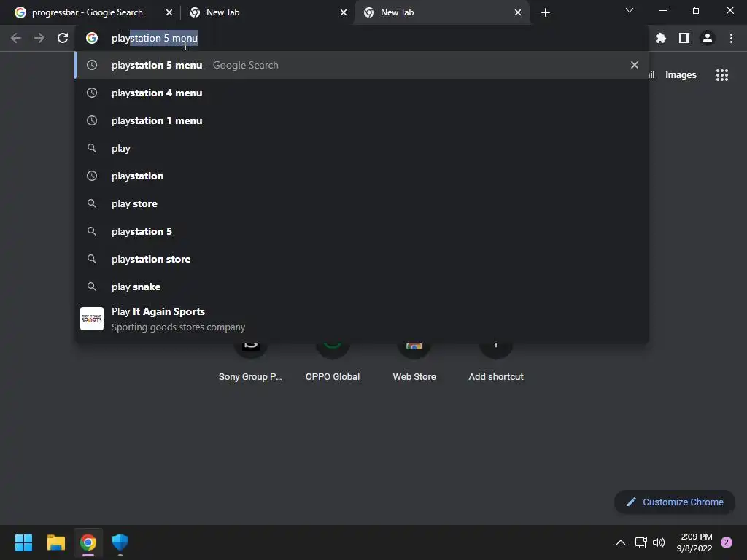Close the middle New Tab
This screenshot has height=560, width=747.
click(x=344, y=12)
